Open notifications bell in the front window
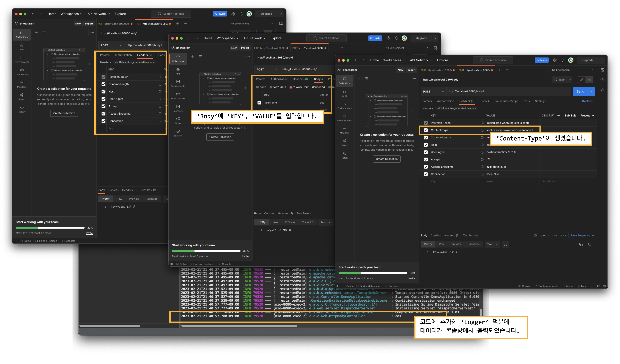 [x=562, y=60]
